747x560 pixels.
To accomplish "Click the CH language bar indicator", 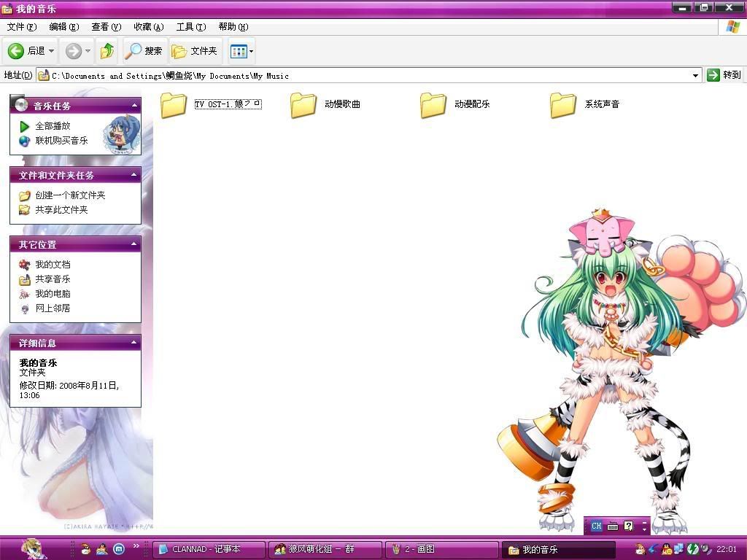I will pos(596,526).
